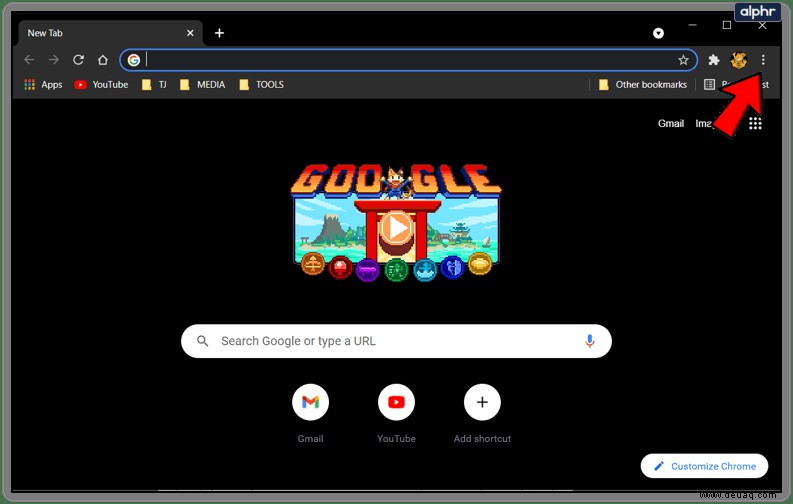
Task: Open the Extensions puzzle-piece menu
Action: (714, 60)
